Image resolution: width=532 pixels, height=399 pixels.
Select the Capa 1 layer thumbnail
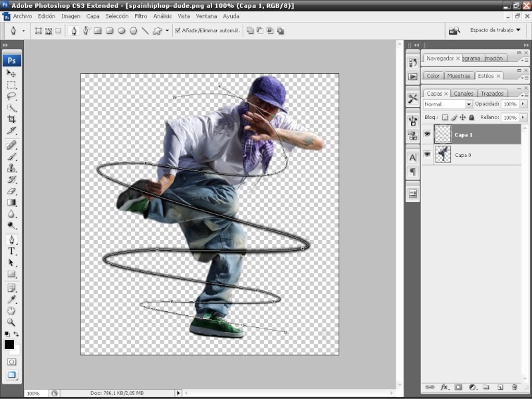tap(443, 134)
